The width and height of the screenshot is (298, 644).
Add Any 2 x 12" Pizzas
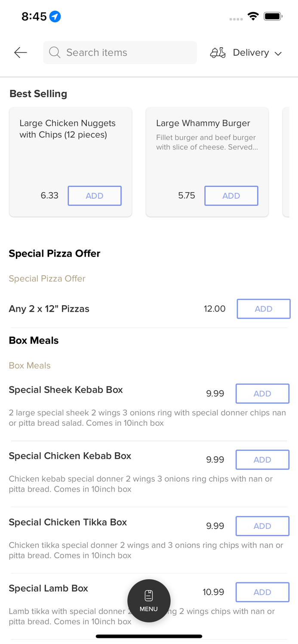coord(263,309)
